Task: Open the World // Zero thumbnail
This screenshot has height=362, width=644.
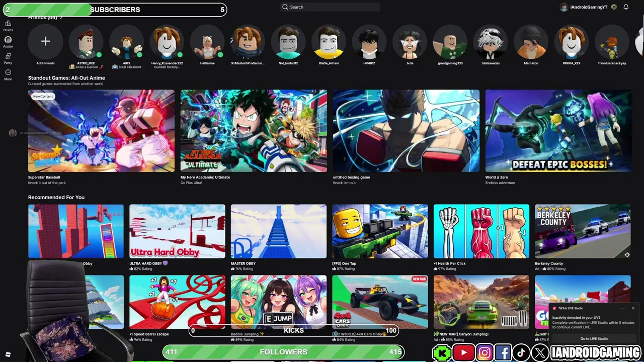Action: 558,131
